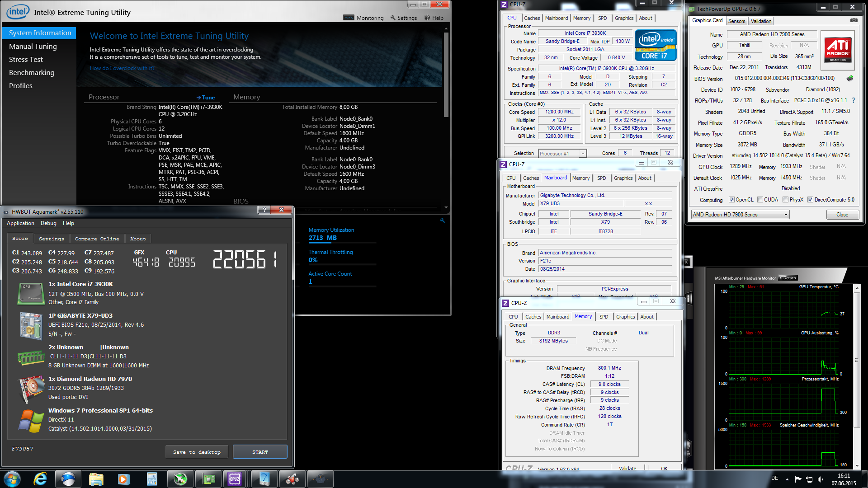Open Compare Online tab in Aquamark

point(97,239)
